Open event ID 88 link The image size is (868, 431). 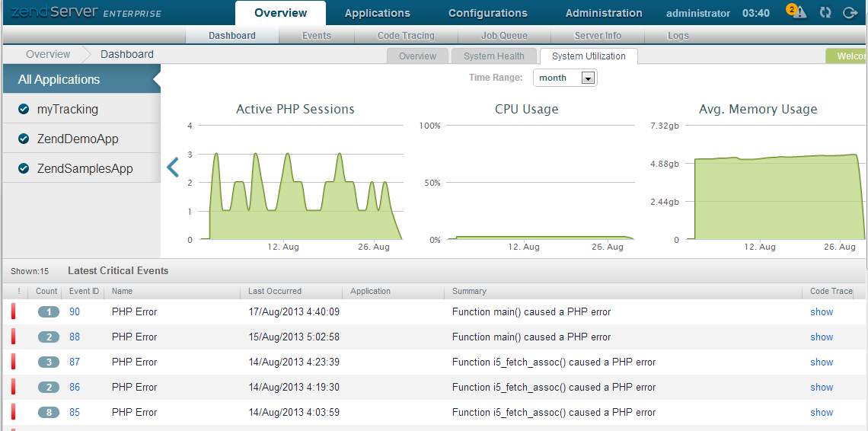(75, 337)
